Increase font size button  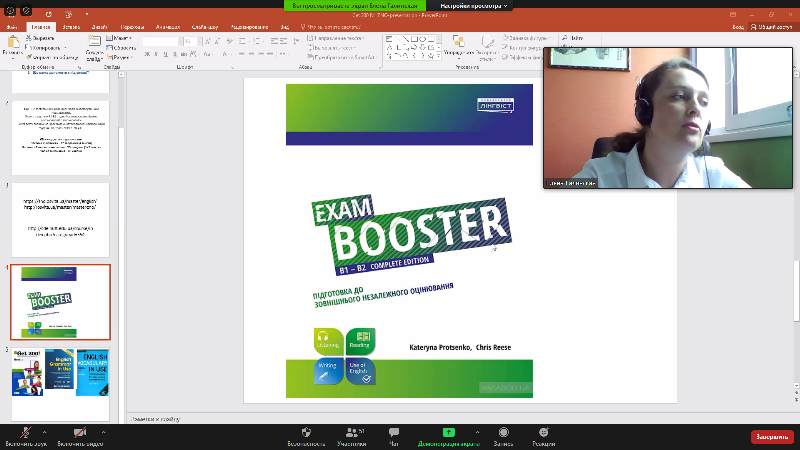click(x=207, y=41)
